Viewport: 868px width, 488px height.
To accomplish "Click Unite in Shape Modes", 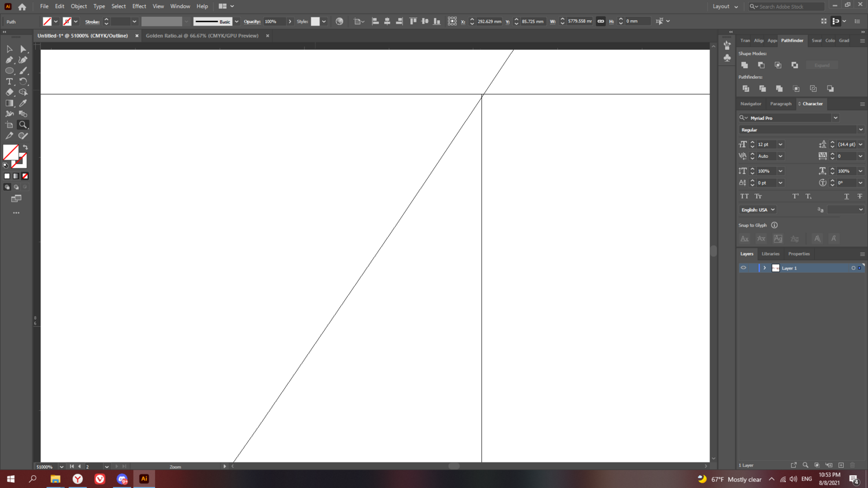I will coord(745,65).
